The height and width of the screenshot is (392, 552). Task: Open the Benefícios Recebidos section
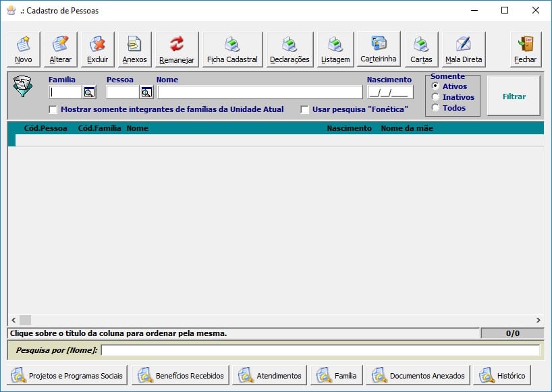pyautogui.click(x=180, y=375)
